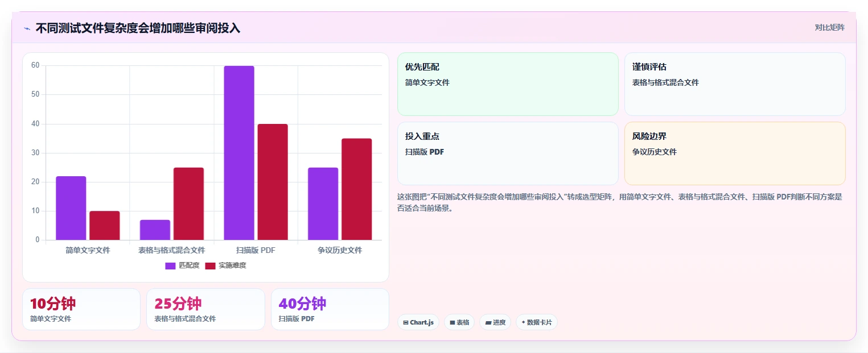
Task: Click the y-axis tick value 30
Action: point(35,153)
